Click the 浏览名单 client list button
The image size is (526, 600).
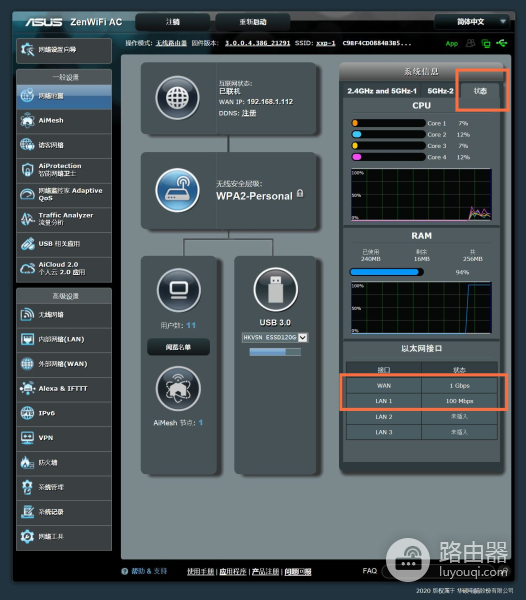coord(178,347)
